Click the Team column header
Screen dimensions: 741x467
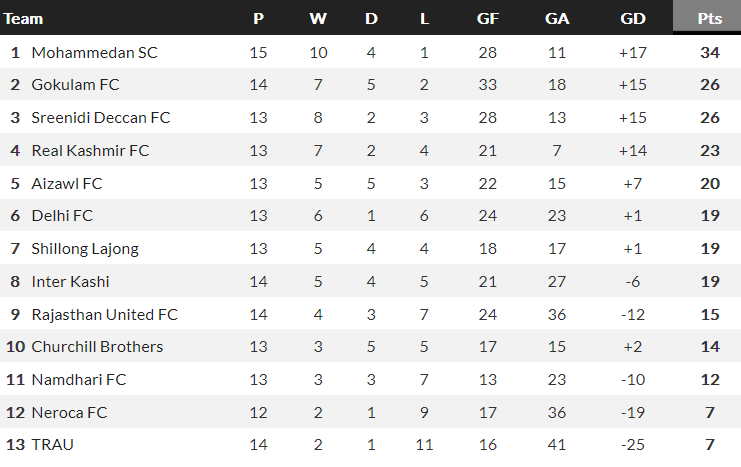coord(23,18)
